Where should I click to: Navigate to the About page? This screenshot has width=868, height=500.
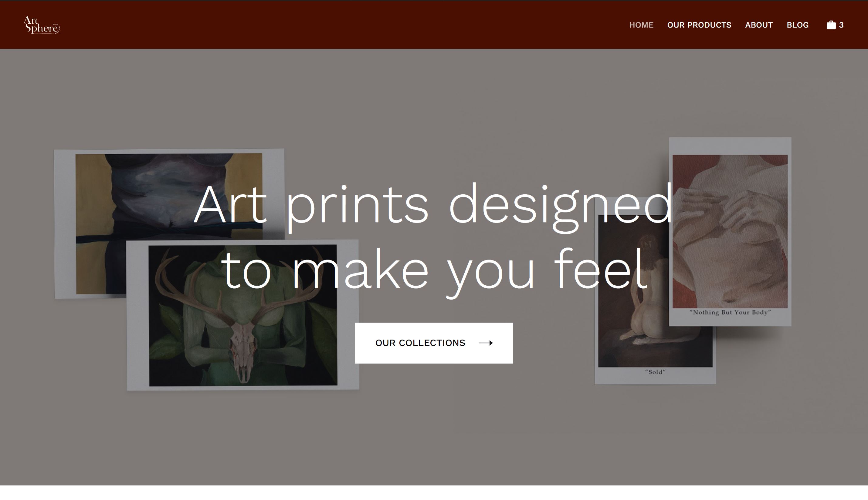pos(759,25)
